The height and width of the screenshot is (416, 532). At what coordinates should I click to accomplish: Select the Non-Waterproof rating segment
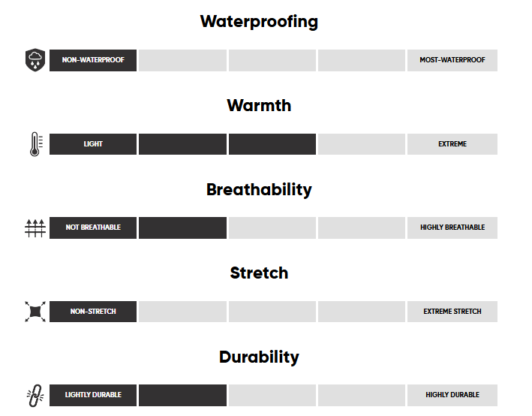tap(93, 60)
